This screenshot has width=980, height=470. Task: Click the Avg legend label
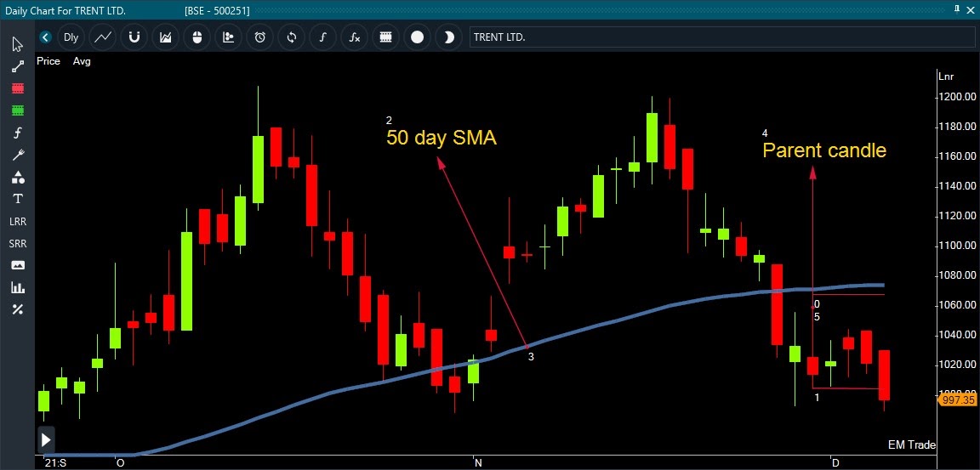pos(82,61)
